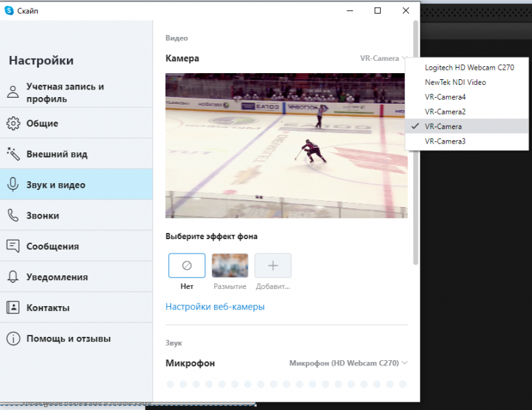Image resolution: width=532 pixels, height=410 pixels.
Task: Click the Выберите эффект фона heading
Action: click(x=211, y=236)
